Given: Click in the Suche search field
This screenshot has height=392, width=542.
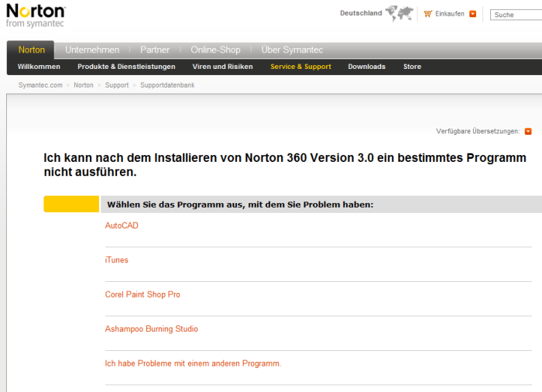Looking at the screenshot, I should [x=516, y=15].
